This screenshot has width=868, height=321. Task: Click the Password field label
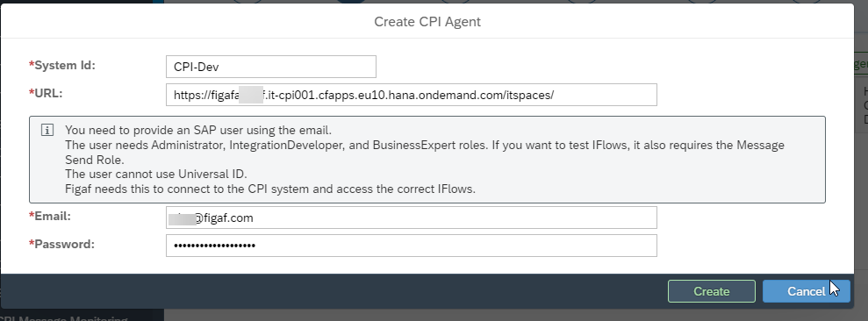tap(61, 244)
